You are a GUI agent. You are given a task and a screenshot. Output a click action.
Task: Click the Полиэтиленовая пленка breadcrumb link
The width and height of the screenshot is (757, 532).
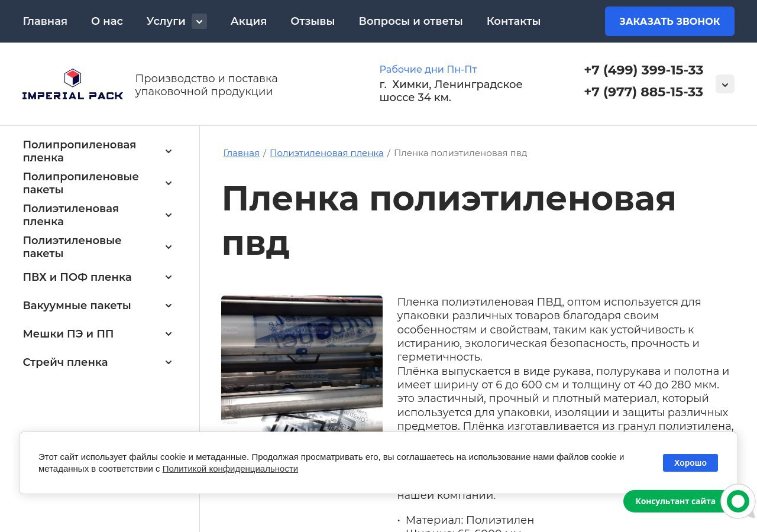coord(326,153)
